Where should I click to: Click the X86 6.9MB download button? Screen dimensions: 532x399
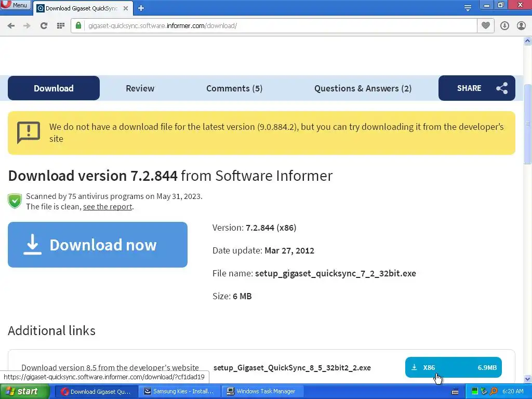pyautogui.click(x=453, y=367)
